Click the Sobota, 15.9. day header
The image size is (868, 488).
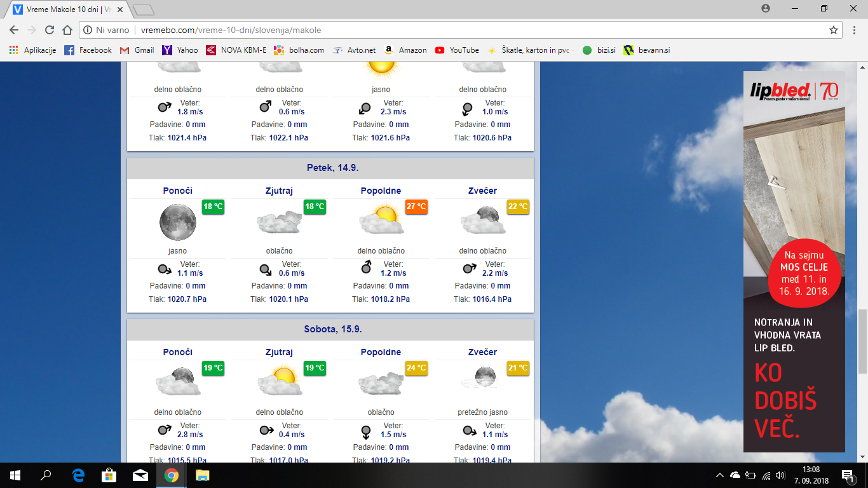[x=330, y=329]
